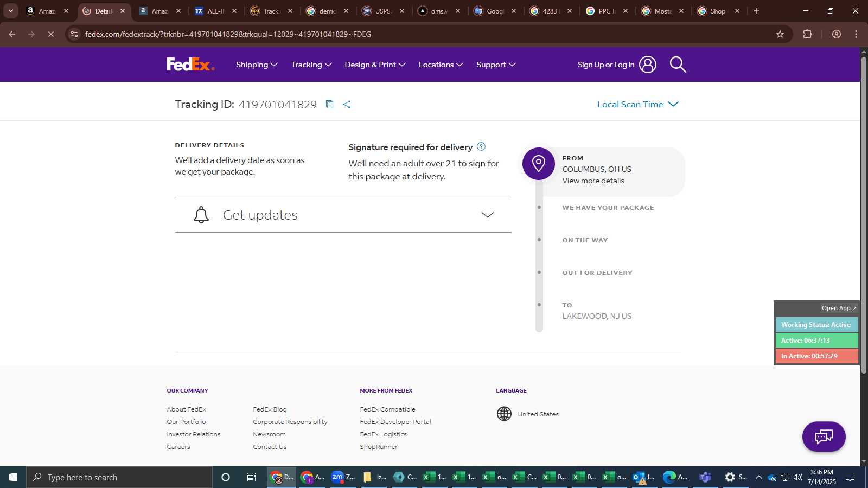Open a new browser tab
This screenshot has width=868, height=488.
(757, 11)
